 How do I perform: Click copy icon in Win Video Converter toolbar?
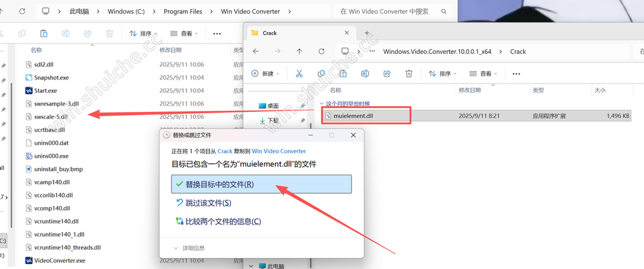[22, 33]
